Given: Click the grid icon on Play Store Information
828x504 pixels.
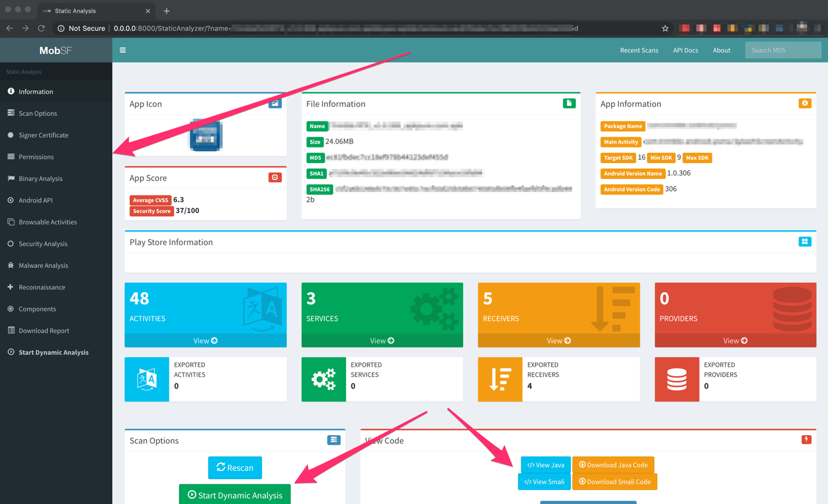Looking at the screenshot, I should tap(805, 241).
